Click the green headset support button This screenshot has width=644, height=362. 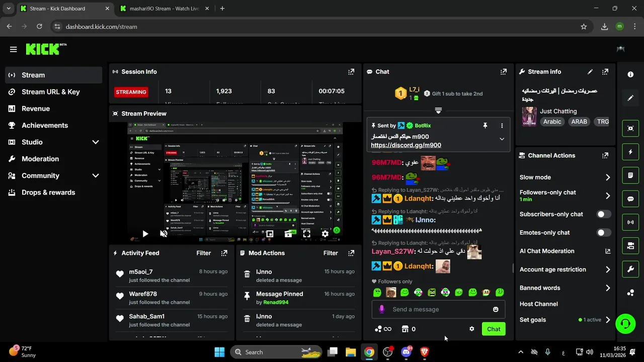coord(625,323)
